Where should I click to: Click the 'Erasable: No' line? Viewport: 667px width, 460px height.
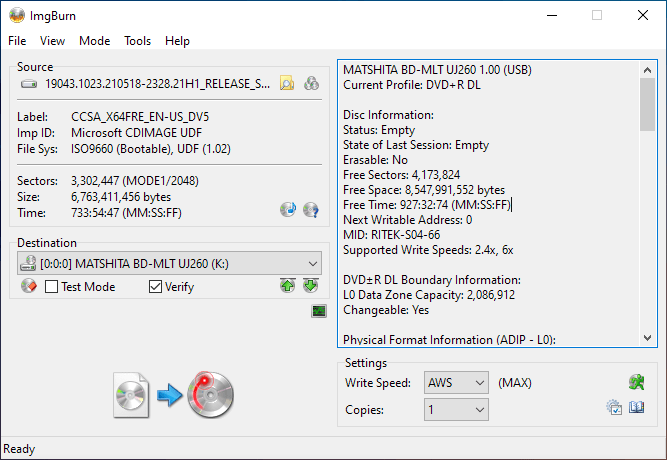click(376, 160)
